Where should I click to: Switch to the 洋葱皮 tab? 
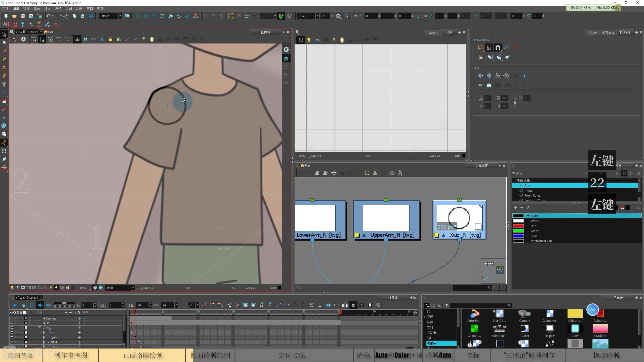click(433, 33)
